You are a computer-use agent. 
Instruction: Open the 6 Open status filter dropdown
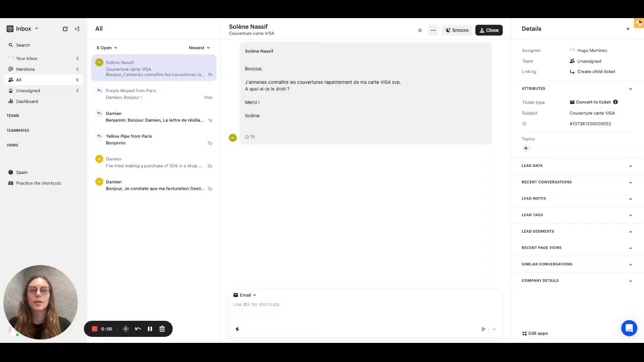coord(107,48)
